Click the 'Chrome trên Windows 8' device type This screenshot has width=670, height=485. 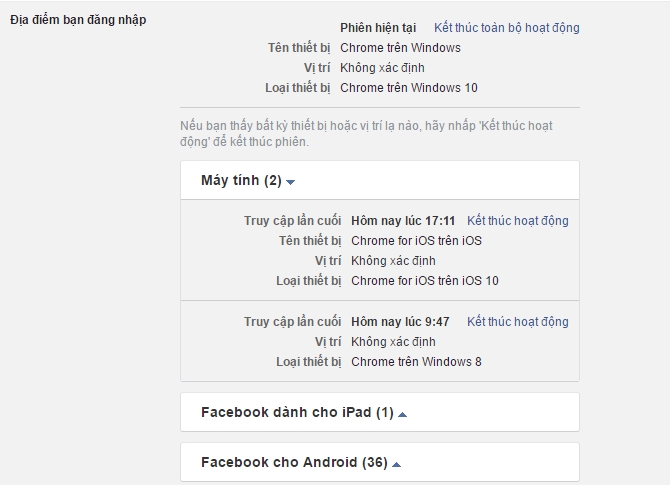tap(416, 362)
